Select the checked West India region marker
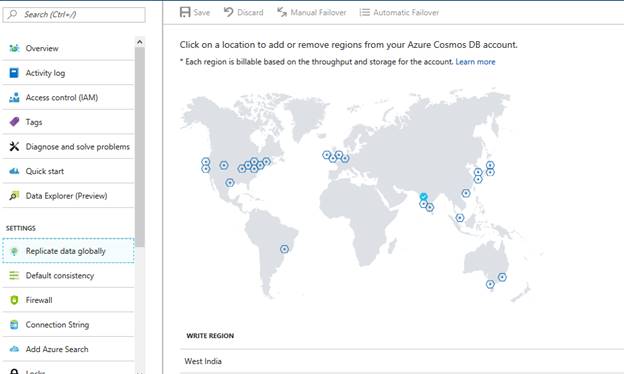624x374 pixels. (x=423, y=197)
